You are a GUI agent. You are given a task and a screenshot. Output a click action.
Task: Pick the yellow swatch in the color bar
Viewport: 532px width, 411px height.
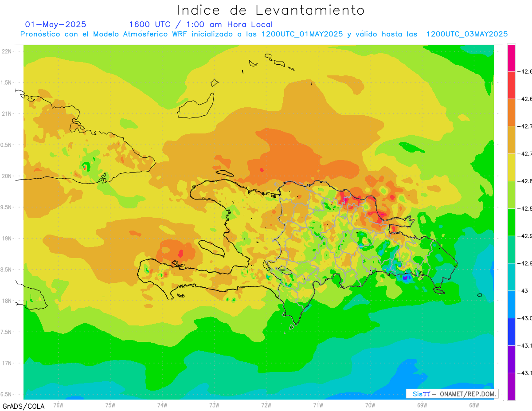coord(511,168)
